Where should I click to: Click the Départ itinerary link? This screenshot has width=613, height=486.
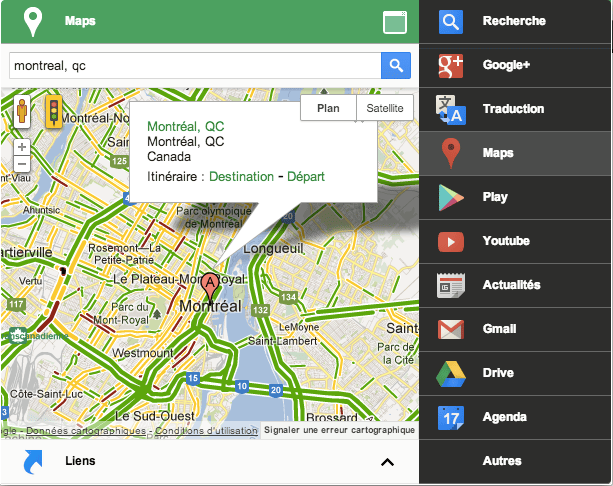point(306,177)
